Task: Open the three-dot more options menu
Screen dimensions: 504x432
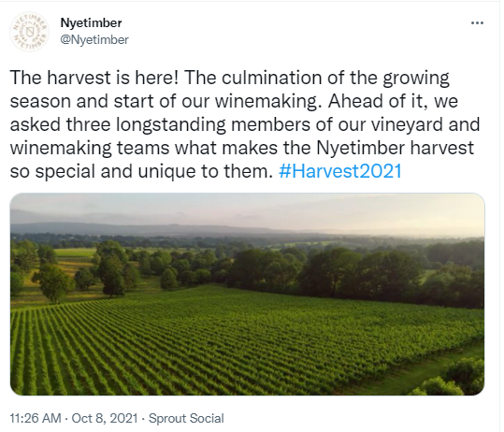Action: click(477, 22)
